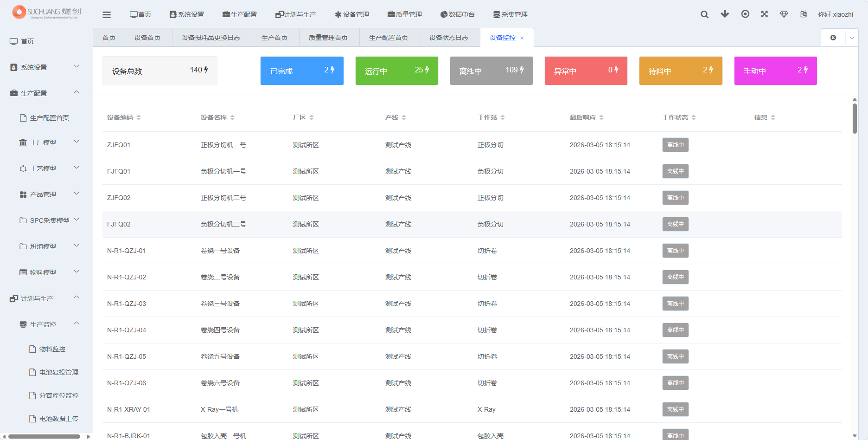The image size is (868, 440).
Task: Open 系统设置 in the top menu
Action: pyautogui.click(x=187, y=14)
